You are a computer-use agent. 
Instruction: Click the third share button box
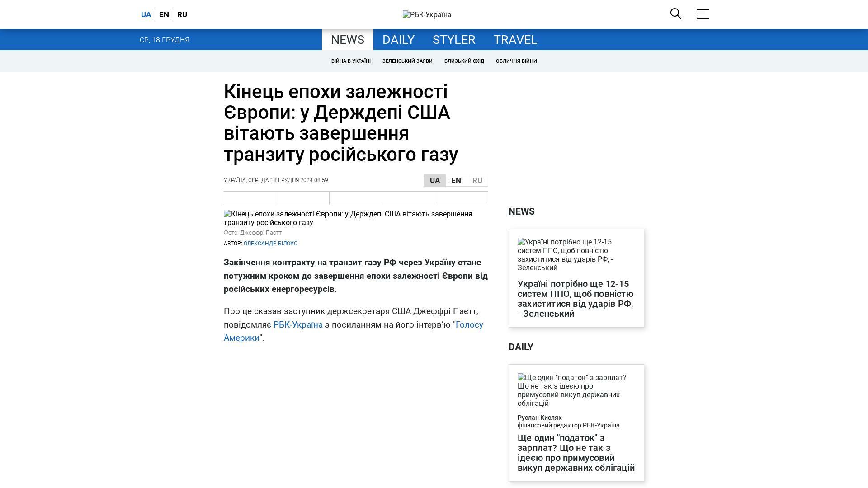click(x=356, y=198)
